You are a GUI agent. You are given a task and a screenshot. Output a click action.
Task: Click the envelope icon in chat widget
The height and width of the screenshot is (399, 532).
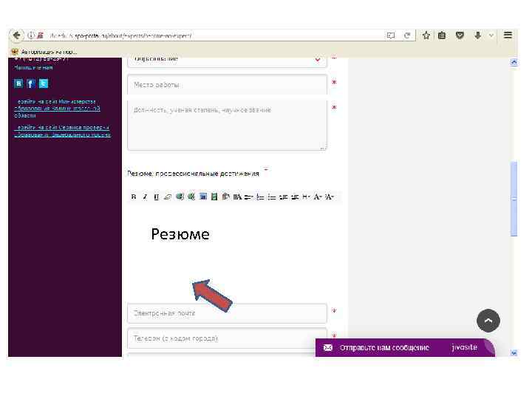tap(328, 348)
